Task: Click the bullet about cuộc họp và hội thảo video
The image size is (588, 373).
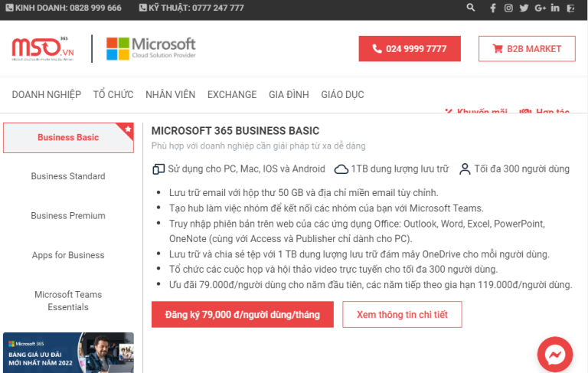Action: (x=333, y=270)
